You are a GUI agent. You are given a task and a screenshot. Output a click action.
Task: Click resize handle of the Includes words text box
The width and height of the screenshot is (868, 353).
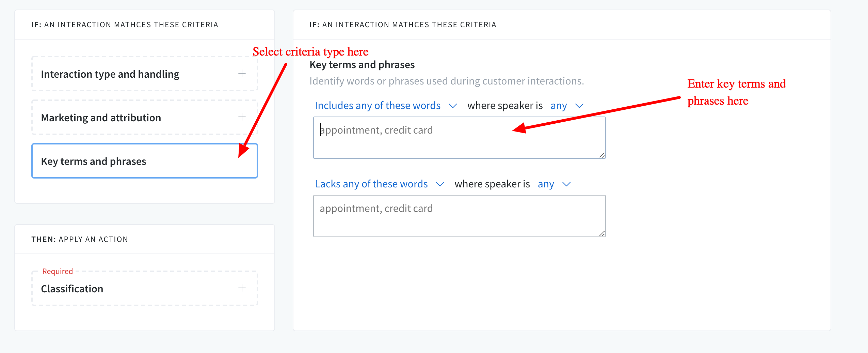point(602,155)
